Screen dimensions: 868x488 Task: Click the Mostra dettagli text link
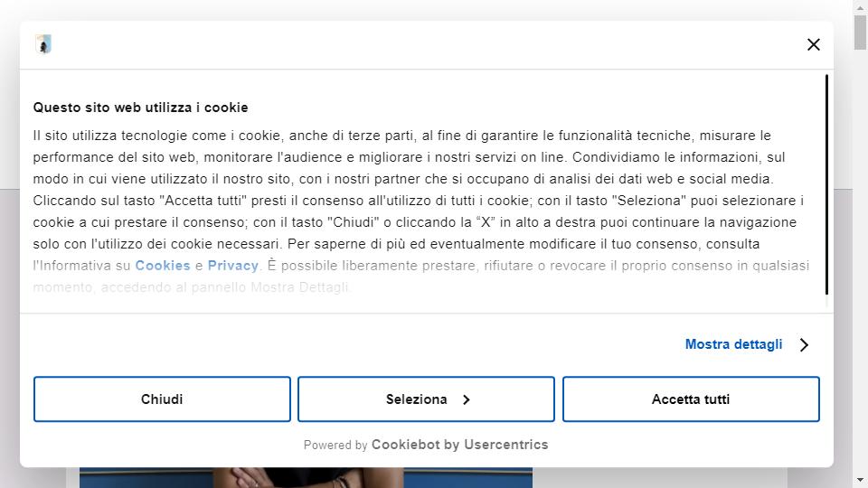coord(733,344)
